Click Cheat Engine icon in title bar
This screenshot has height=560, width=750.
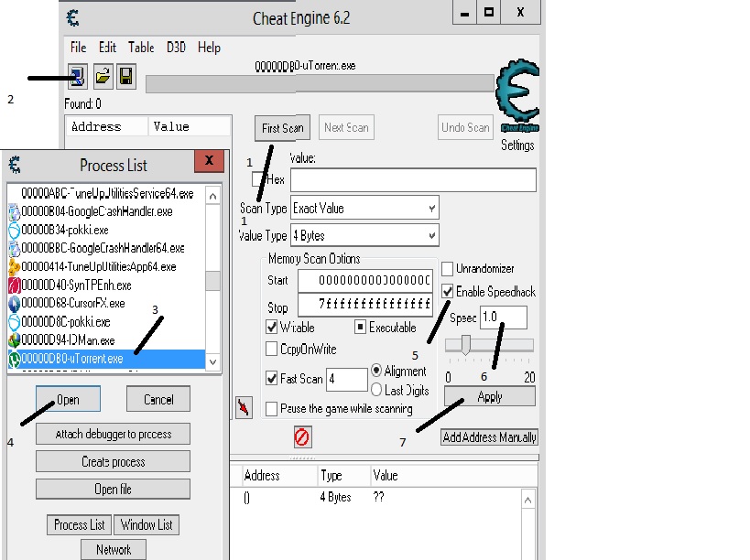[72, 18]
